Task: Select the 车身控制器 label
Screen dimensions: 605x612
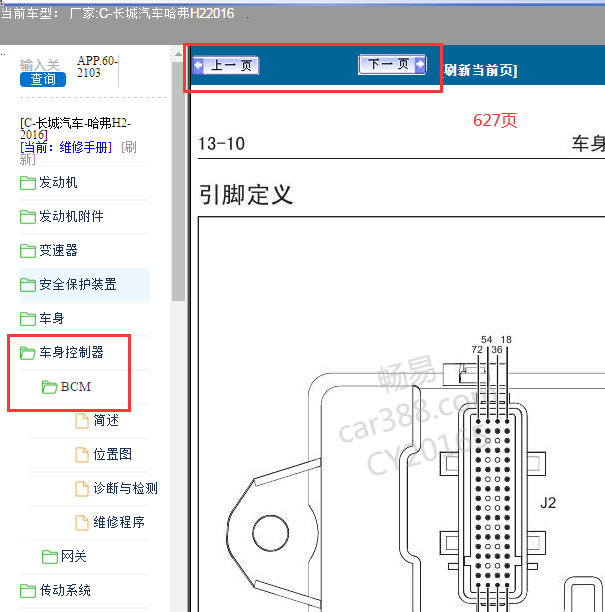Action: 71,352
